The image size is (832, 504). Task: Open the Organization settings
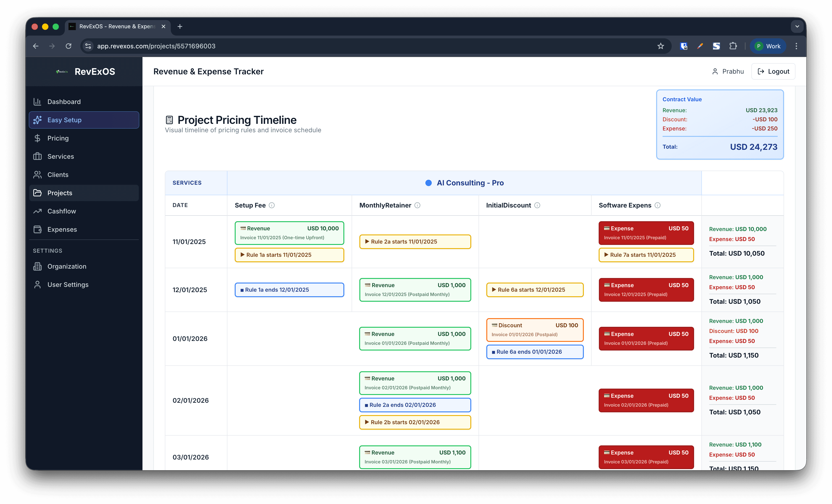66,267
